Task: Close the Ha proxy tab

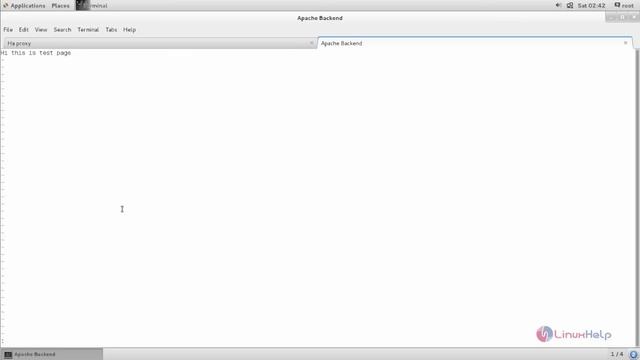Action: click(x=311, y=43)
